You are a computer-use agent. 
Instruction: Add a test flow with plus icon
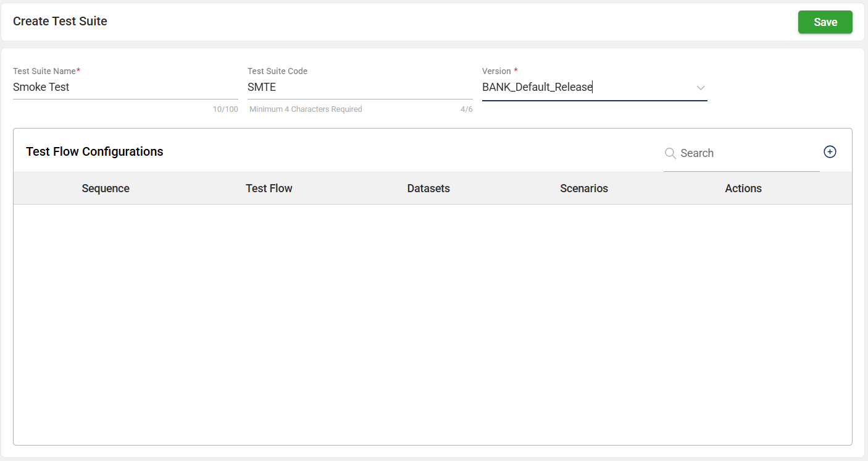point(830,152)
